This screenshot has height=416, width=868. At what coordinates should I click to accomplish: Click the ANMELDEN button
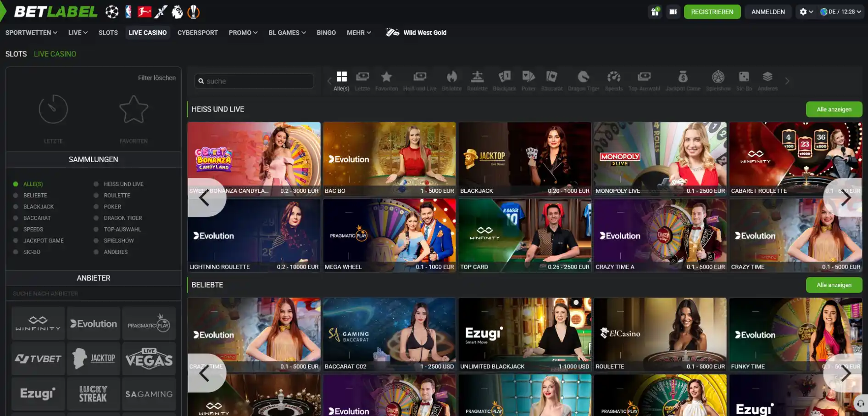click(768, 11)
